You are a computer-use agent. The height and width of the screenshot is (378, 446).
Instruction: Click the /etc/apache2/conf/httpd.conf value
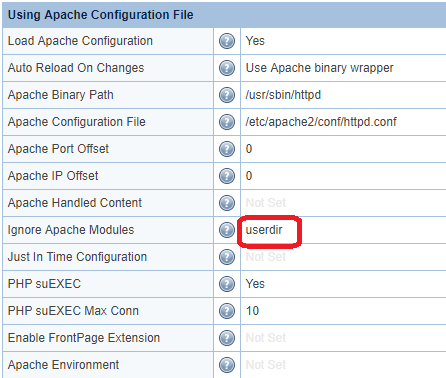(321, 122)
